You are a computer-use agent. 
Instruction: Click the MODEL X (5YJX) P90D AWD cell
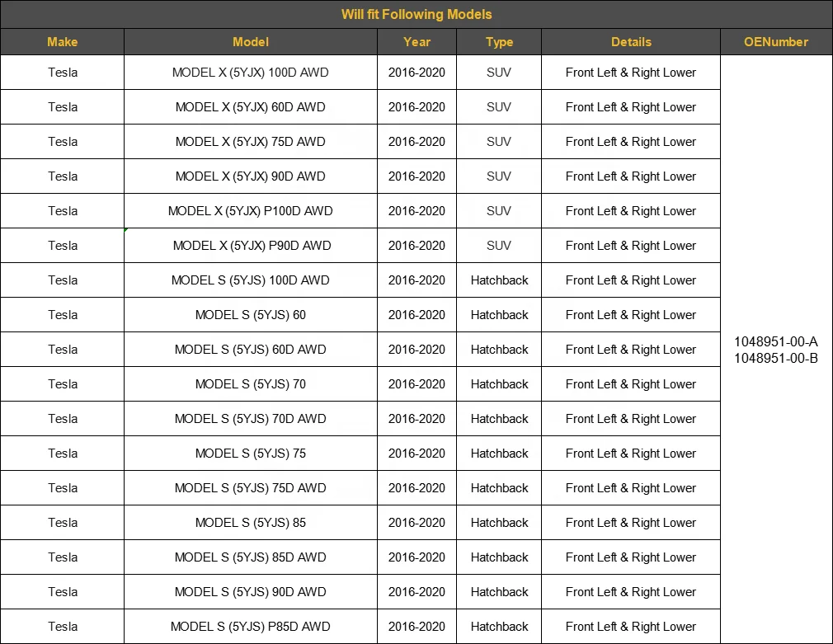click(251, 246)
